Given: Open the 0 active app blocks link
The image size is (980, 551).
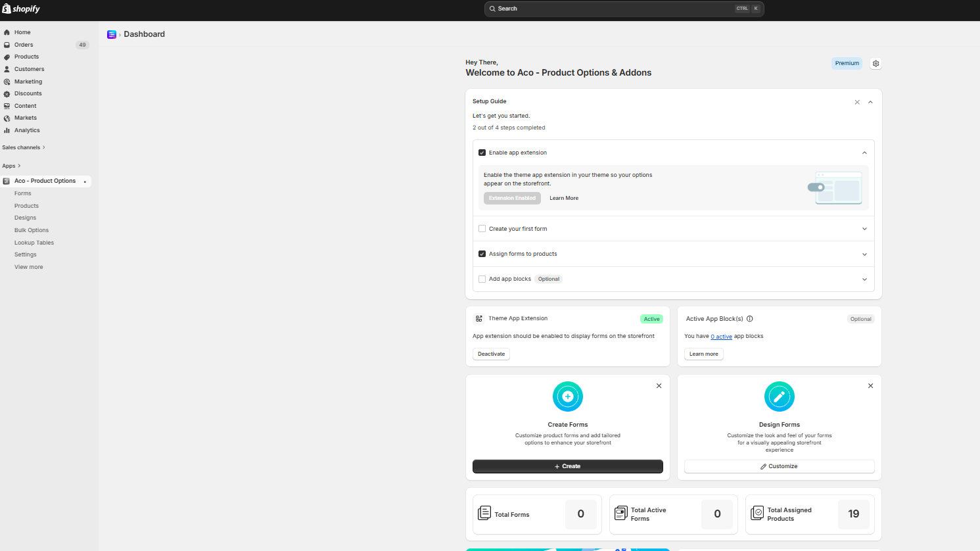Looking at the screenshot, I should pyautogui.click(x=721, y=337).
